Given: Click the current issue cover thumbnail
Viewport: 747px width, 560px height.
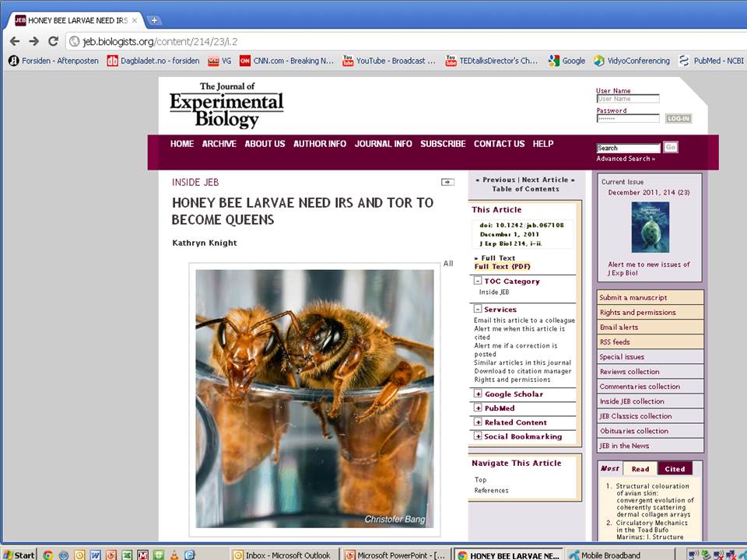Looking at the screenshot, I should pos(650,227).
